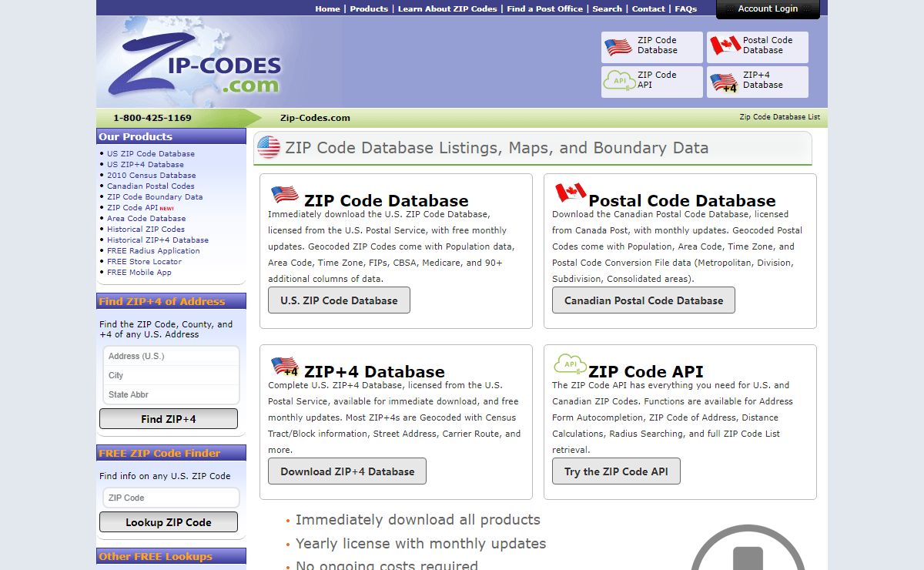The width and height of the screenshot is (924, 570).
Task: Open Area Code Database sidebar link
Action: click(x=146, y=218)
